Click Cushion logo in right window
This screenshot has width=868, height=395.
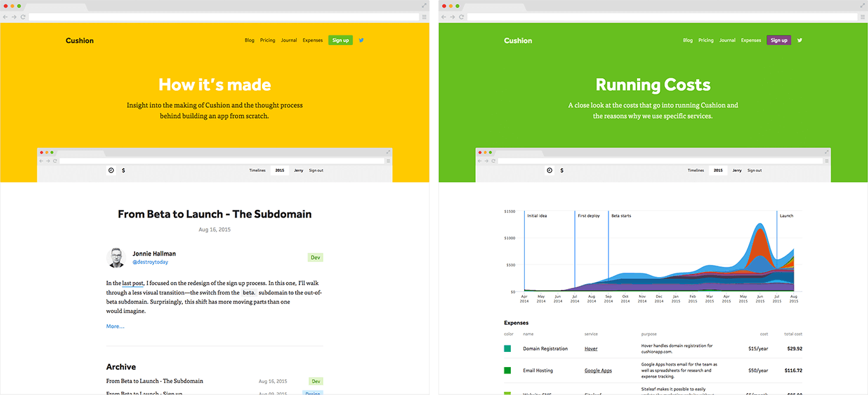point(518,41)
